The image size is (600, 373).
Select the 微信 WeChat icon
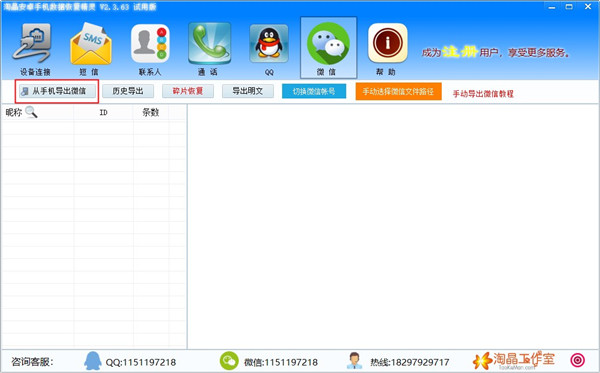click(328, 43)
